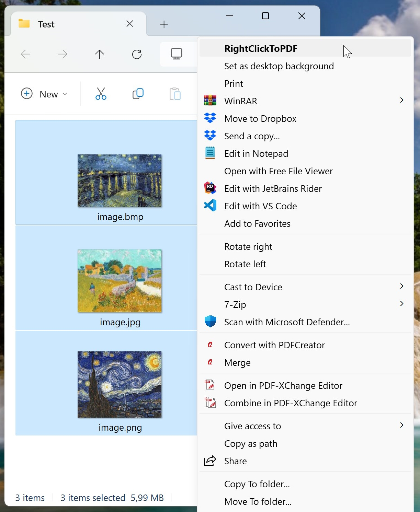The width and height of the screenshot is (420, 512).
Task: Choose Edit with VS Code entry
Action: pyautogui.click(x=305, y=206)
